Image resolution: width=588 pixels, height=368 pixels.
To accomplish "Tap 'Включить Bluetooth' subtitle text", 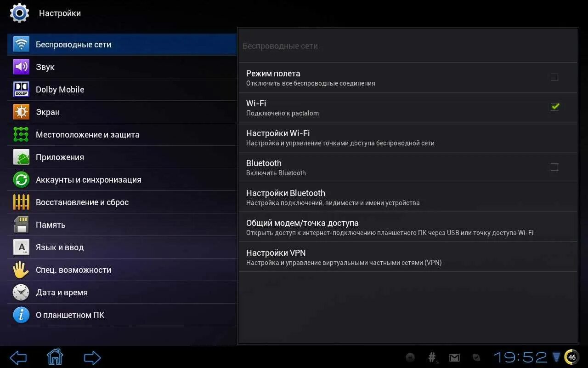I will point(276,173).
